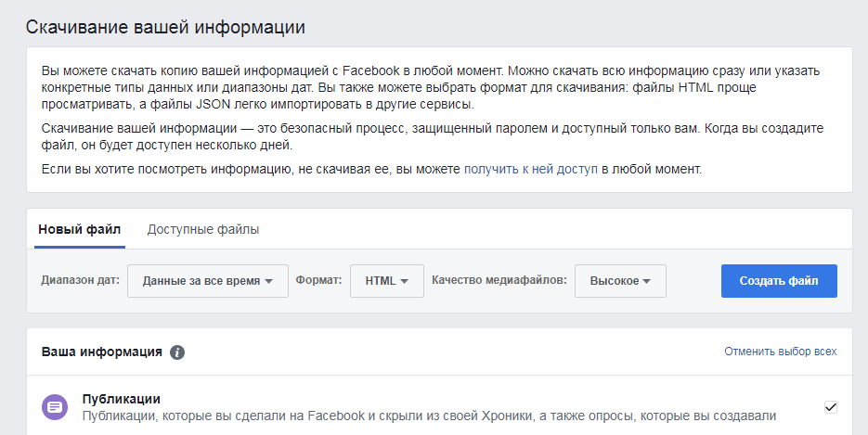This screenshot has width=868, height=435.
Task: Switch to the Новый файл tab
Action: pyautogui.click(x=79, y=229)
